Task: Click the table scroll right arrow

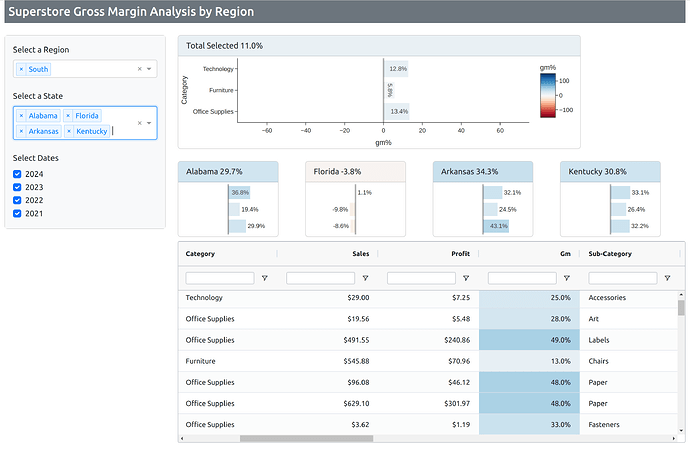Action: click(x=674, y=438)
